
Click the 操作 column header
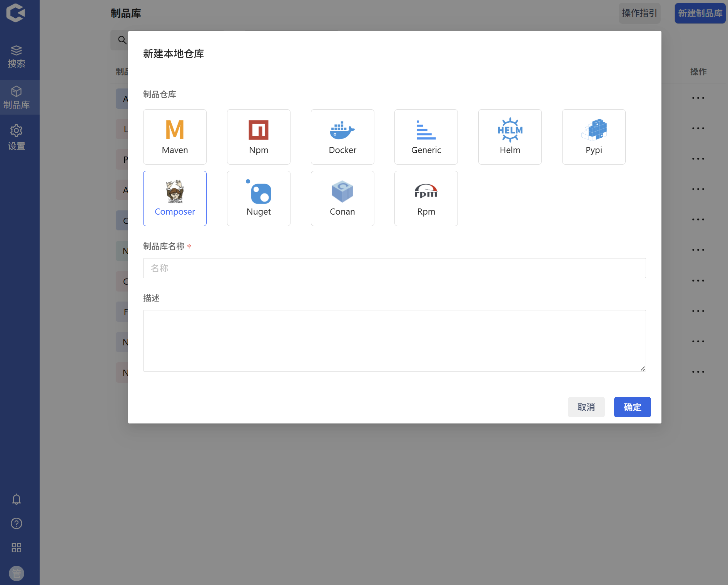(x=698, y=72)
